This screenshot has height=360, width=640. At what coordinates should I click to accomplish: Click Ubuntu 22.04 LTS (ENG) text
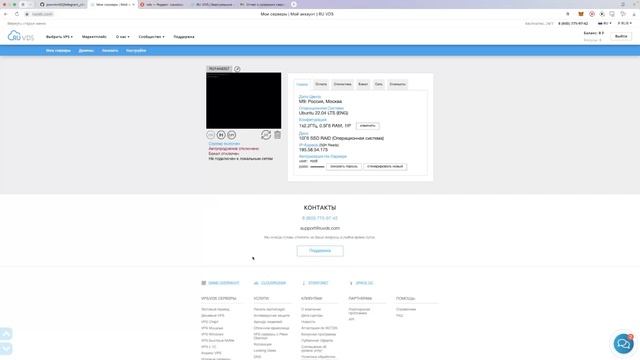pyautogui.click(x=323, y=113)
